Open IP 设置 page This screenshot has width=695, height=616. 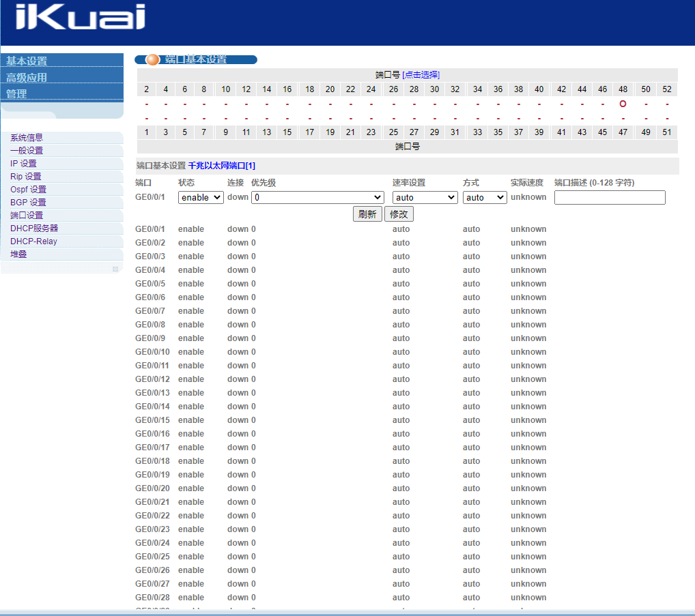click(23, 164)
